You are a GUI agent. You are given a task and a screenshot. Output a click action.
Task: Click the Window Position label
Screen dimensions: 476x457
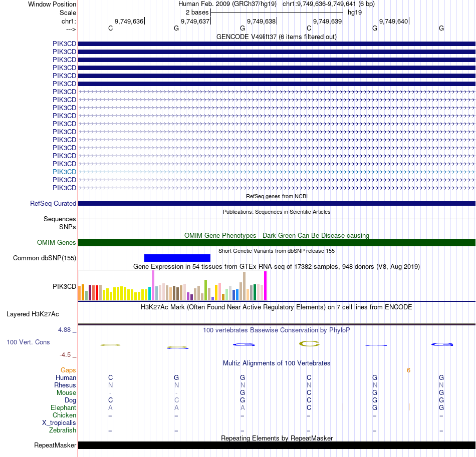pos(52,4)
